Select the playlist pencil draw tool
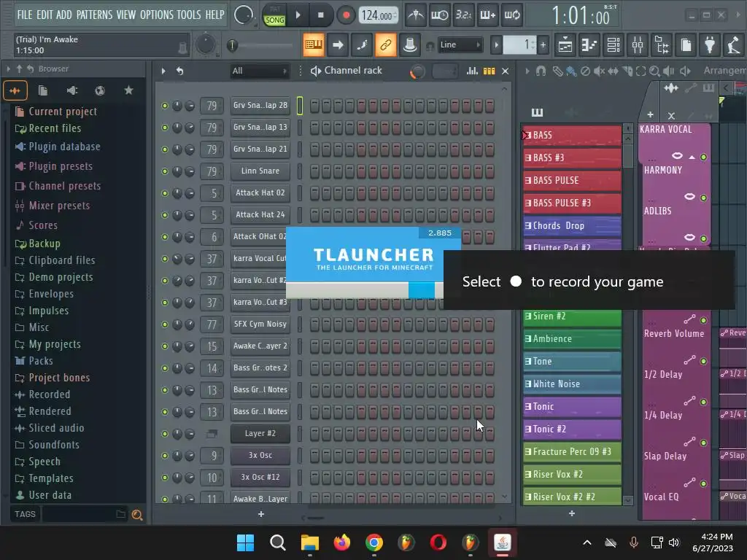747x560 pixels. click(557, 71)
